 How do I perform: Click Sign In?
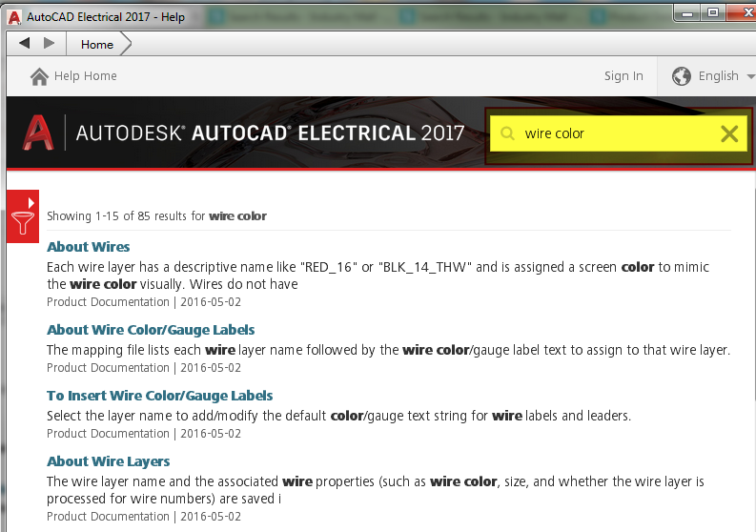pyautogui.click(x=623, y=75)
